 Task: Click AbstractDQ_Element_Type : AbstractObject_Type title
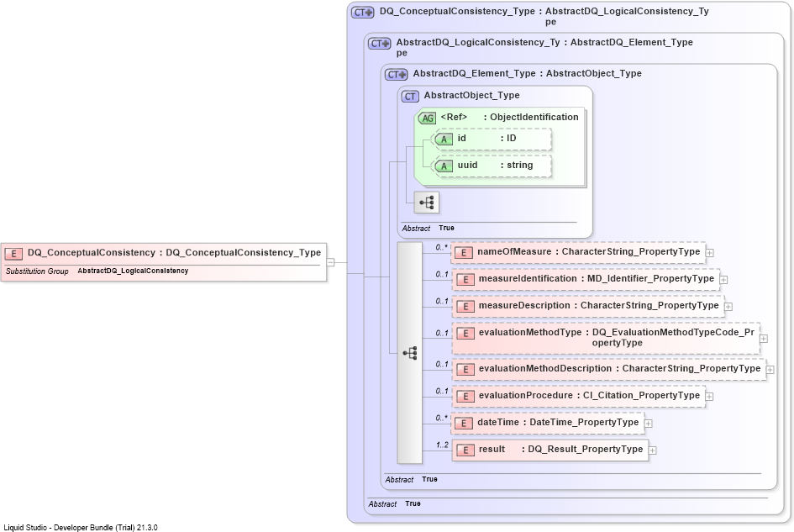[x=527, y=73]
